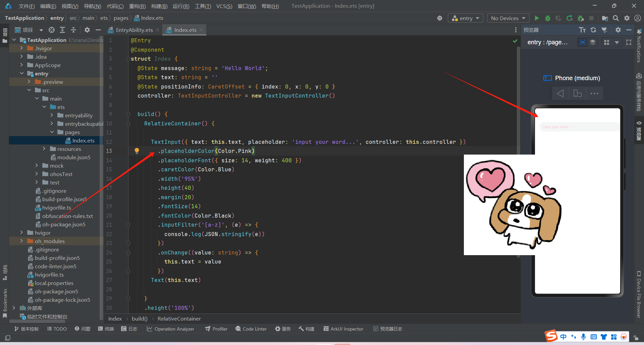Open the VCS(S) menu
Screen dimensions: 644x345
point(224,6)
